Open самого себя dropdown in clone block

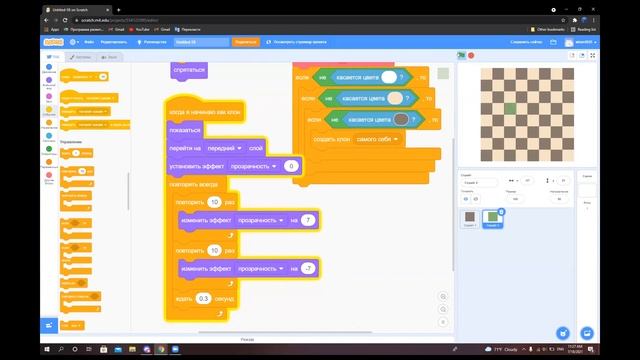coord(377,139)
